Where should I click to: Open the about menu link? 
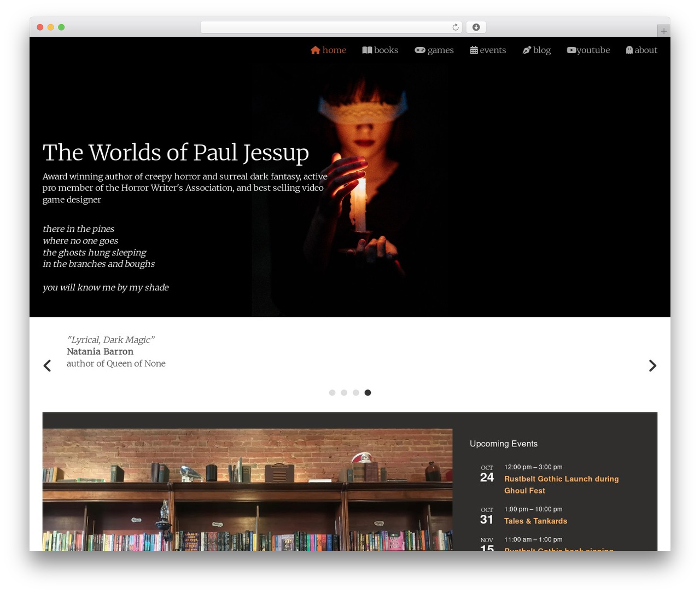point(642,50)
